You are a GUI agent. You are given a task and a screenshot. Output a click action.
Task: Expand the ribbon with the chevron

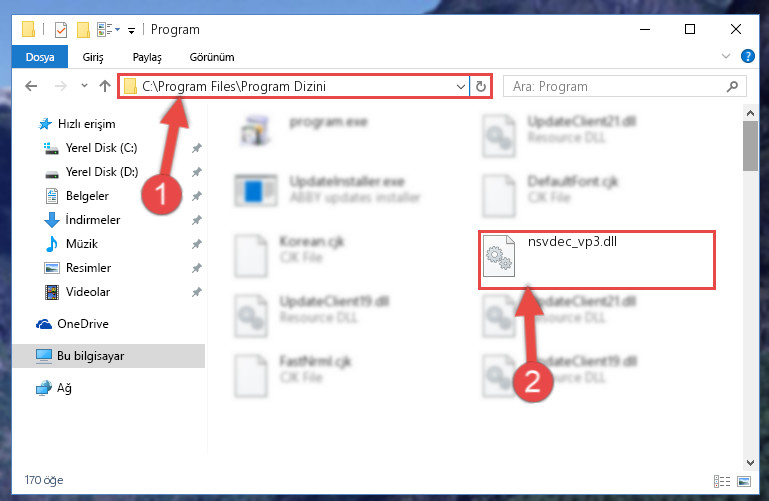pyautogui.click(x=726, y=56)
